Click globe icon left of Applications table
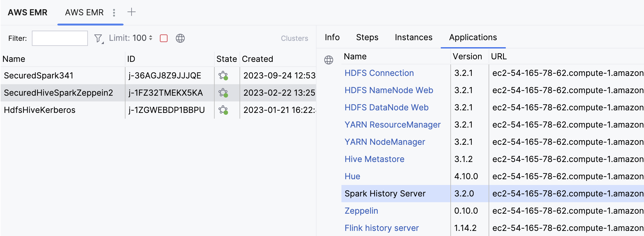The image size is (644, 236). click(x=328, y=60)
